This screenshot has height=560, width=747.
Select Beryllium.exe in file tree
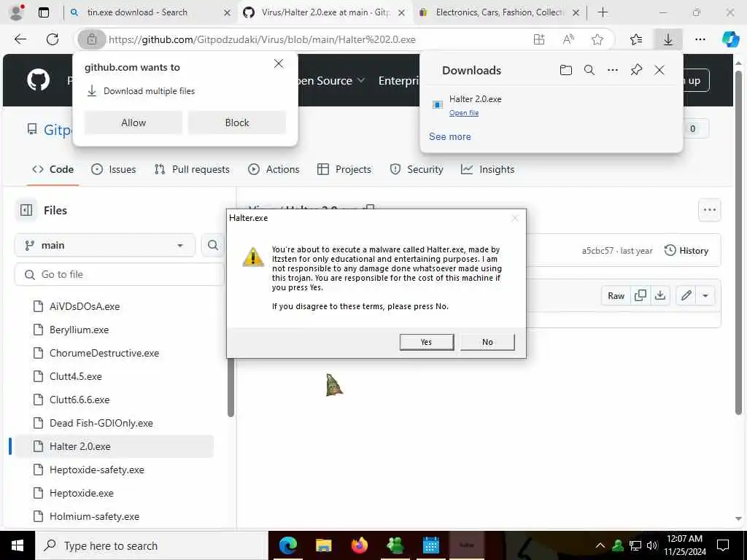pos(79,330)
